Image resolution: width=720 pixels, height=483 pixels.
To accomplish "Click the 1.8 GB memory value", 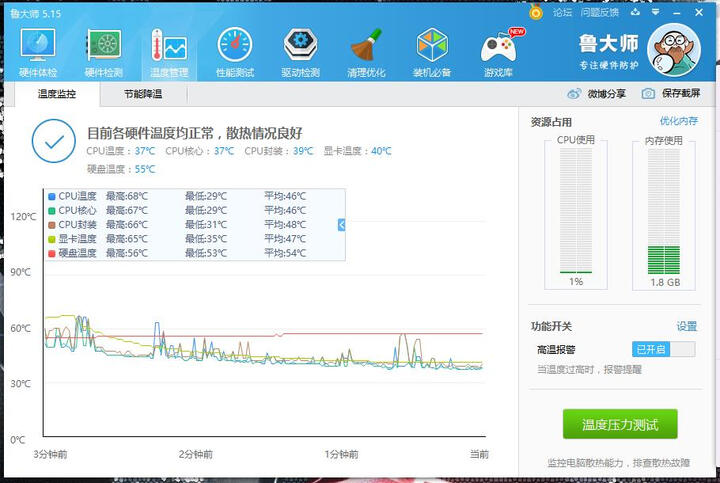I will (x=665, y=282).
